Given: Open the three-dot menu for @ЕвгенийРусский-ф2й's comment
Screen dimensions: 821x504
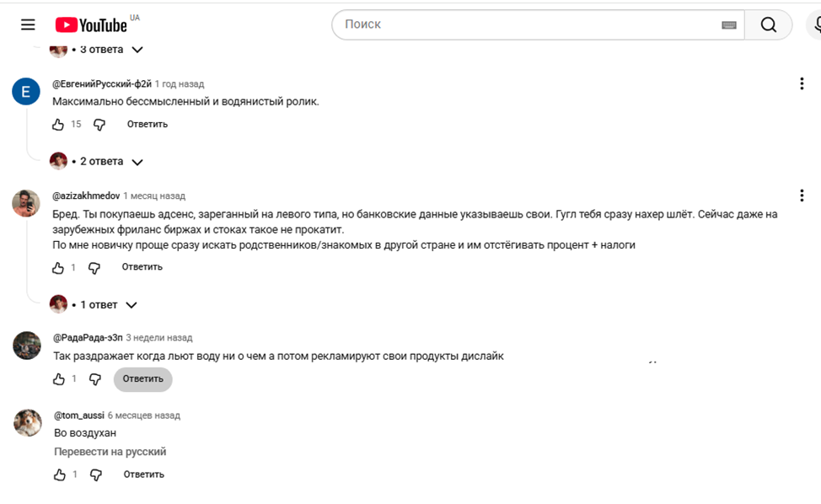Looking at the screenshot, I should pos(802,83).
